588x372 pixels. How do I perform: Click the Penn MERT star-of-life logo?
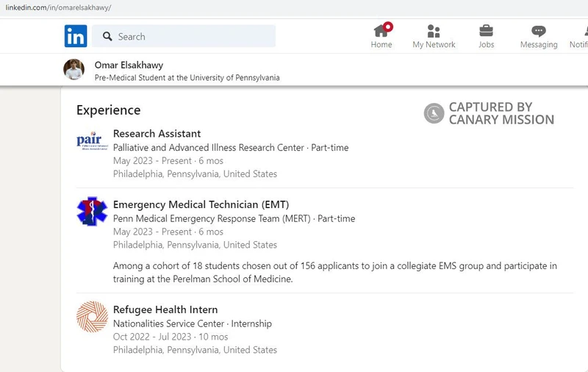point(92,211)
